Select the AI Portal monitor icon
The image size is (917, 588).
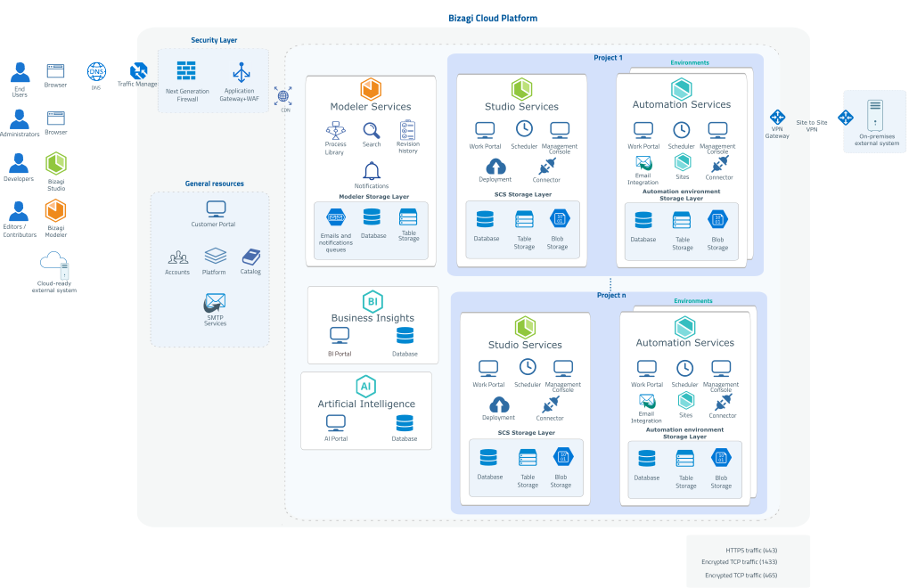336,422
